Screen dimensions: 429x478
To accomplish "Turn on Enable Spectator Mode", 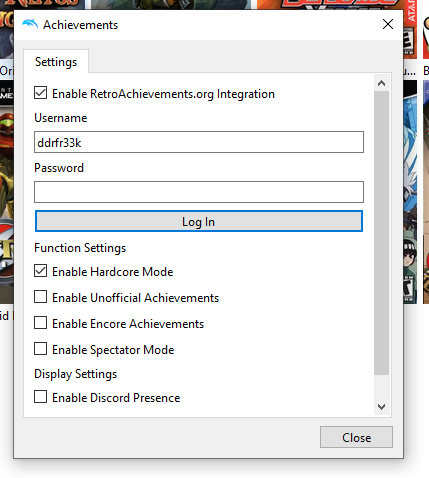I will point(40,349).
